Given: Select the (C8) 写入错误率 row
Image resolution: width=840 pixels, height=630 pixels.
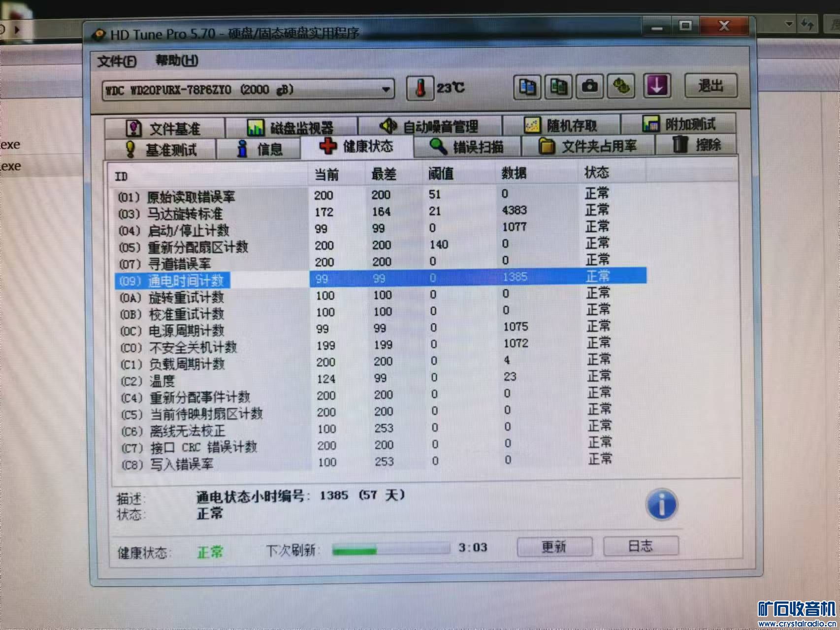Looking at the screenshot, I should tap(384, 463).
